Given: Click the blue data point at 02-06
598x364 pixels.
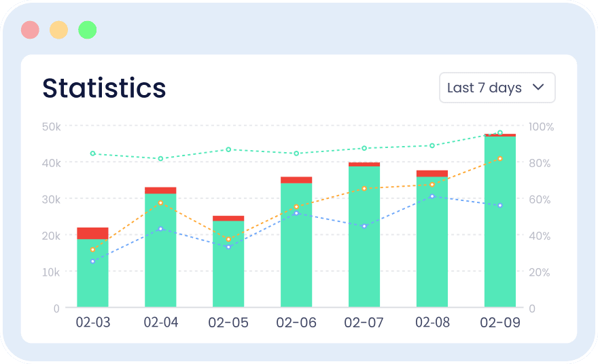Looking at the screenshot, I should tap(296, 213).
